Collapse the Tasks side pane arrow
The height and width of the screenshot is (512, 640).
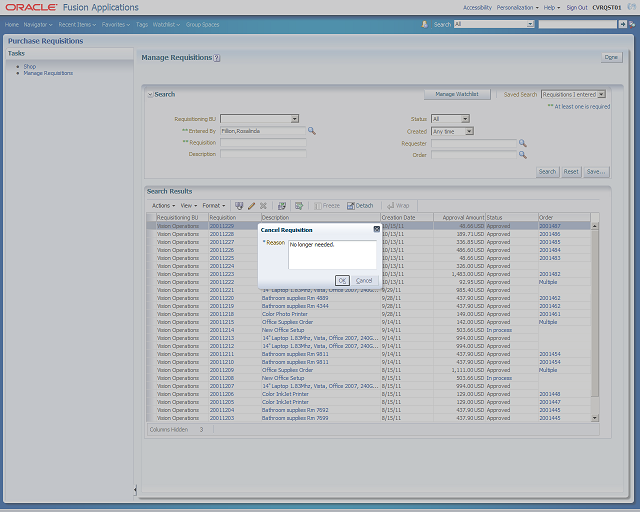(135, 489)
